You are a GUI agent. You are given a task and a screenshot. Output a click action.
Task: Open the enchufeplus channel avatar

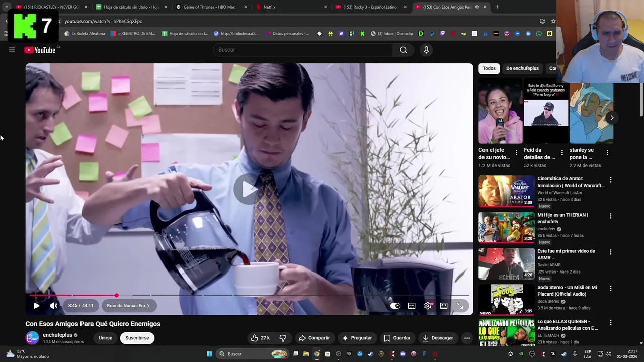pos(32,338)
